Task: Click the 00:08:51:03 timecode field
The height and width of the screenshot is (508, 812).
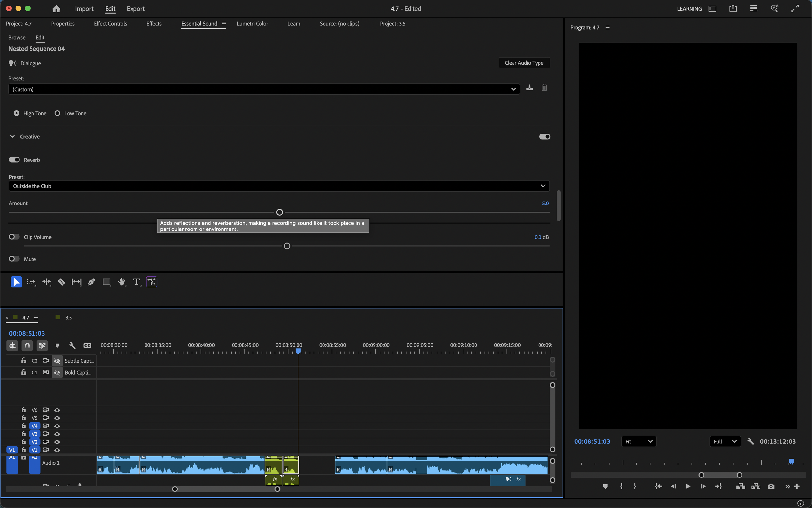Action: [x=27, y=333]
